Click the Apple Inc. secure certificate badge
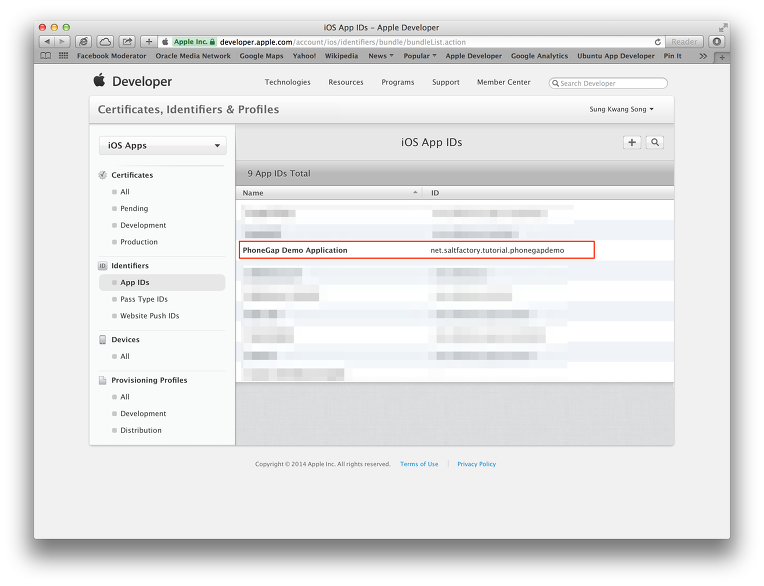Viewport: 764px width, 586px height. click(194, 42)
